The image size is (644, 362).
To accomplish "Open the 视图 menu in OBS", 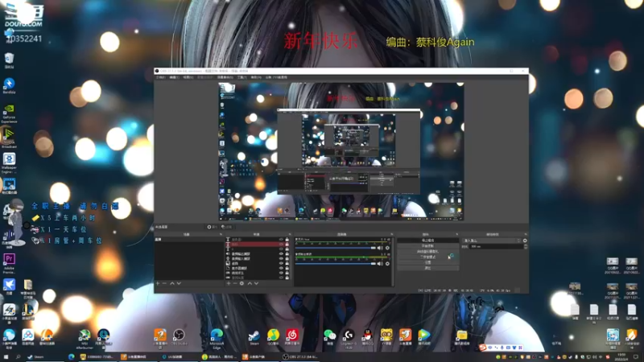I will tap(188, 77).
